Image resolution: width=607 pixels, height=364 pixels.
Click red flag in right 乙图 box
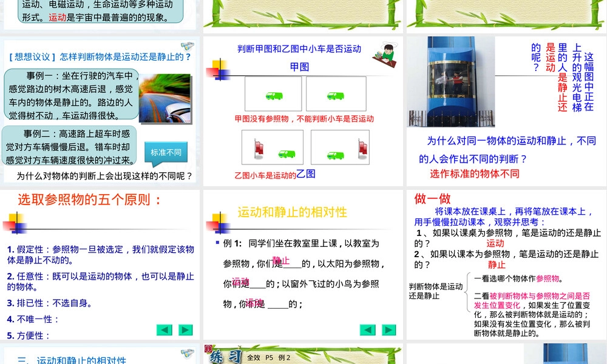tap(362, 149)
